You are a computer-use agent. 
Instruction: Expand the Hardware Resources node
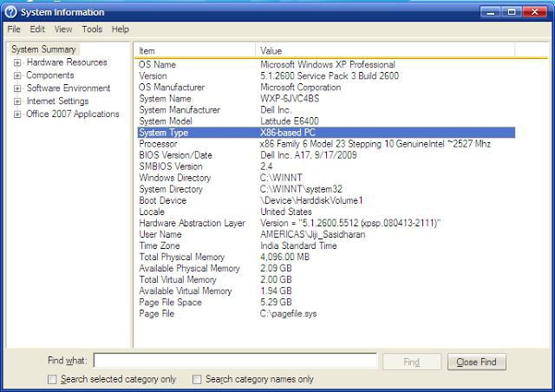17,62
